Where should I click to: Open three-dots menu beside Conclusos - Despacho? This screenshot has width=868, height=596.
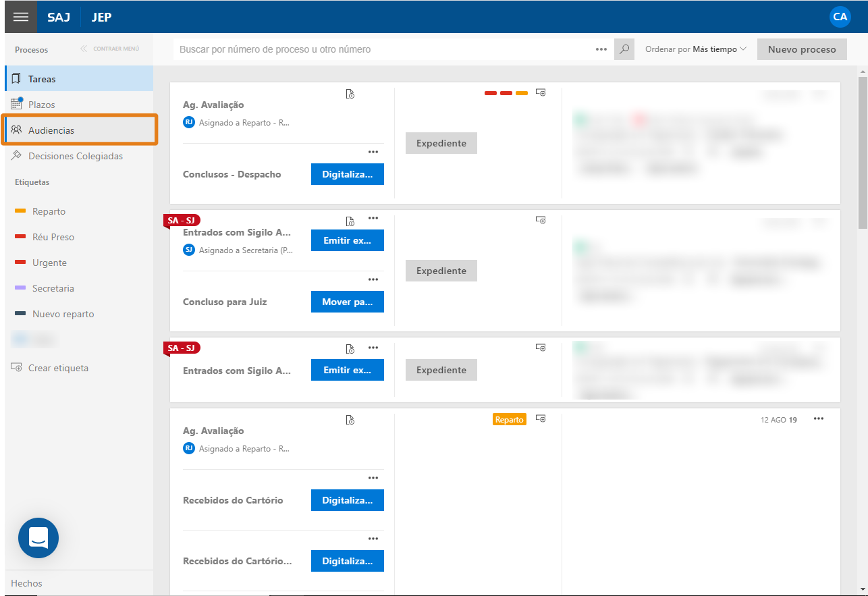373,152
